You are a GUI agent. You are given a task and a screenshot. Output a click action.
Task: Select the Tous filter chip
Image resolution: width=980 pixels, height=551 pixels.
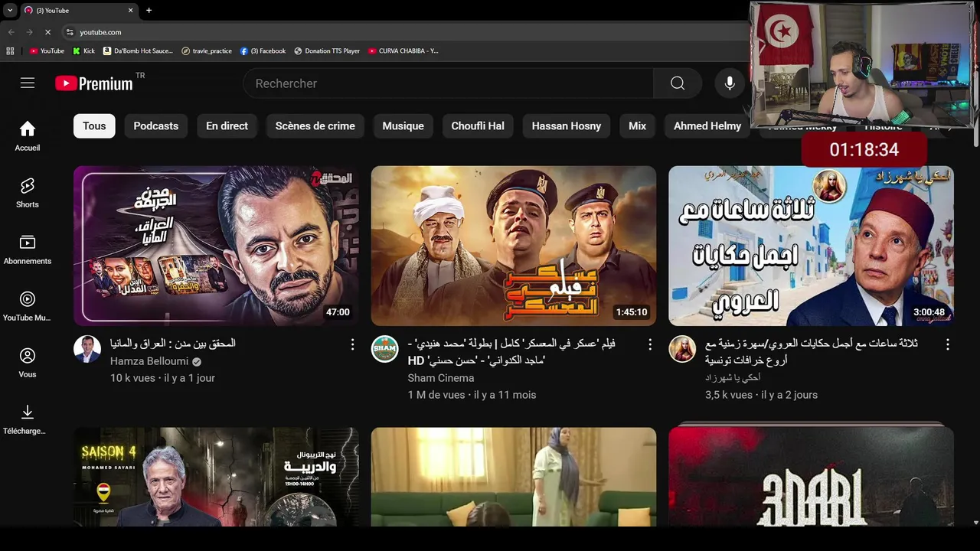tap(94, 126)
